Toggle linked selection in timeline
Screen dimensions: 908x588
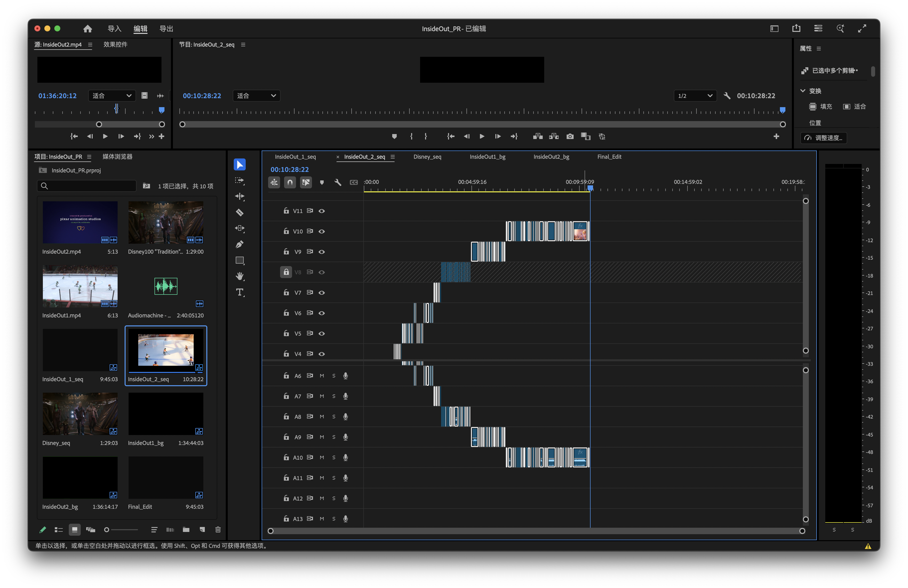[x=306, y=182]
